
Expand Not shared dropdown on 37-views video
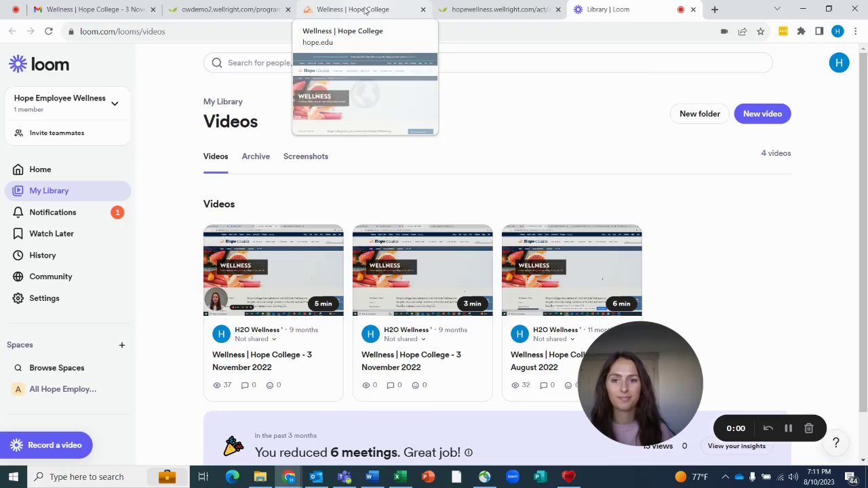pyautogui.click(x=256, y=339)
